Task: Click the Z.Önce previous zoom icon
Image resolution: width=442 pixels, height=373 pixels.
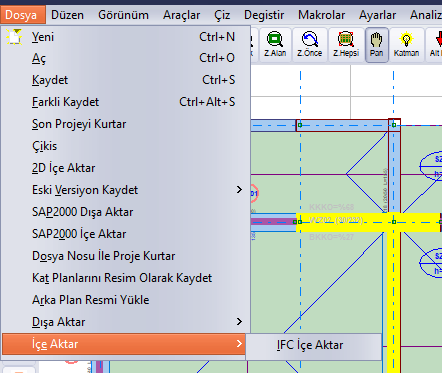Action: click(310, 45)
